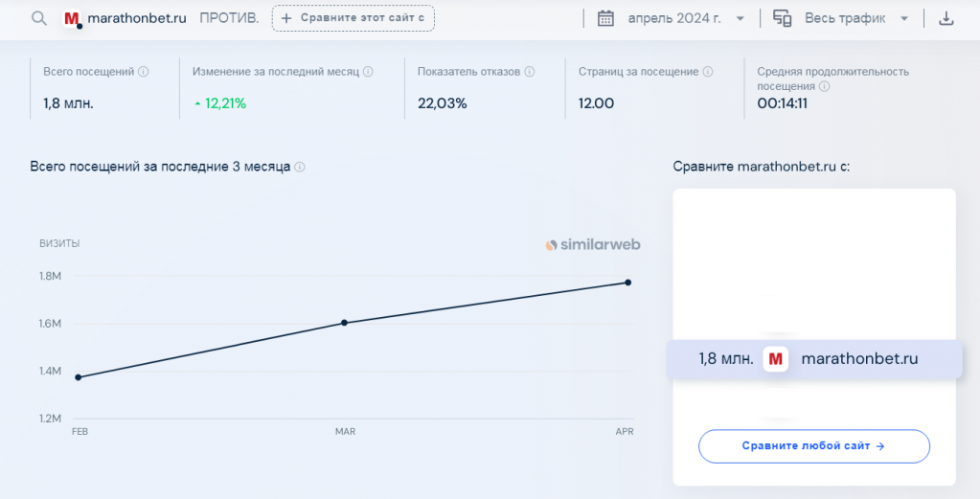This screenshot has height=499, width=980.
Task: Click info icon by Средняя продолжительность посещения
Action: click(825, 87)
